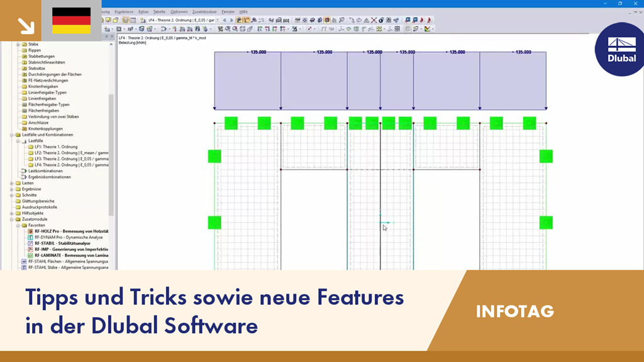644x362 pixels.
Task: Select Verbindung von zwei Stäben item
Action: click(x=53, y=116)
